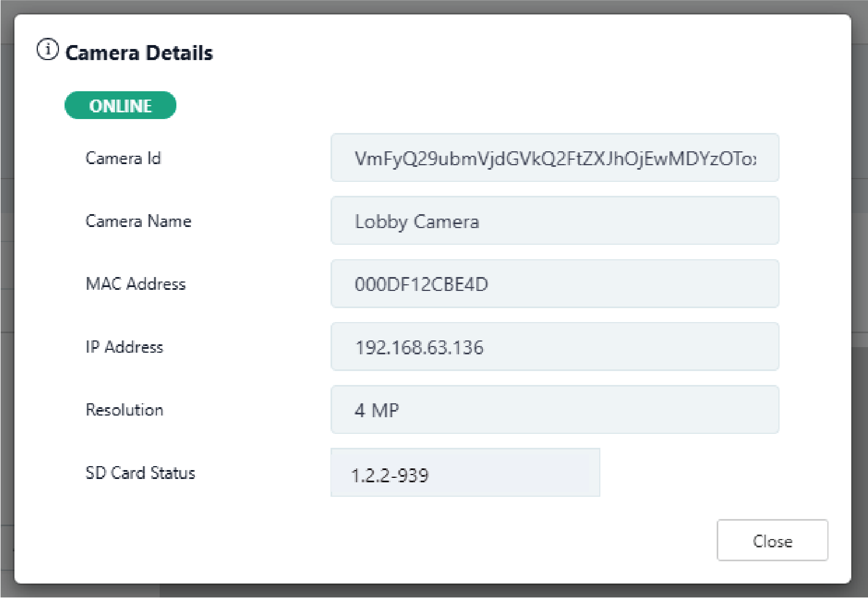Select the Camera Id value field
The width and height of the screenshot is (868, 598).
pos(554,158)
